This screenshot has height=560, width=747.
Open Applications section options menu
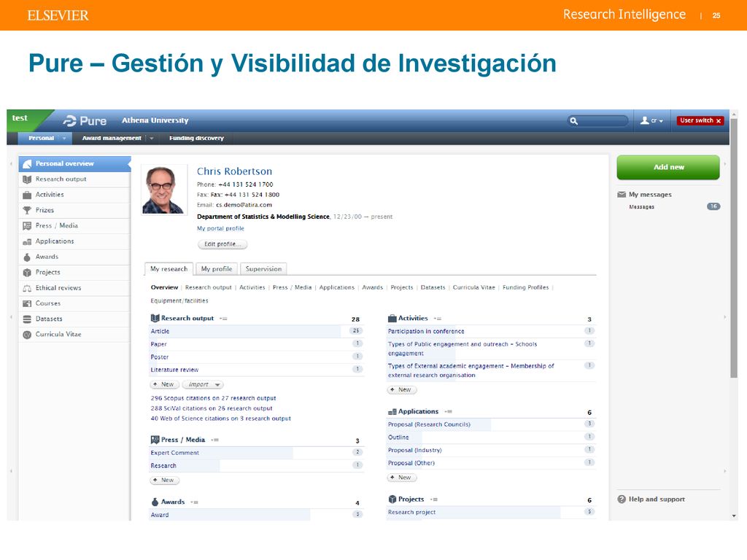pyautogui.click(x=448, y=411)
